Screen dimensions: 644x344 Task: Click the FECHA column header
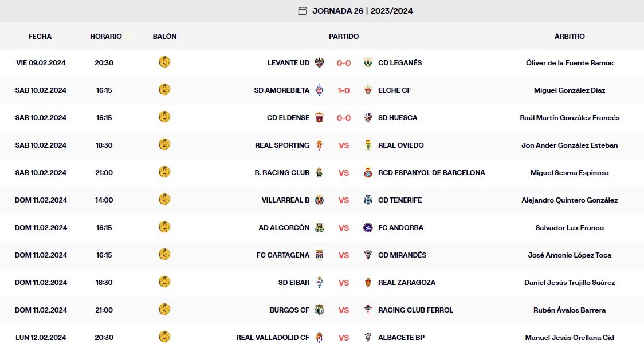tap(40, 37)
